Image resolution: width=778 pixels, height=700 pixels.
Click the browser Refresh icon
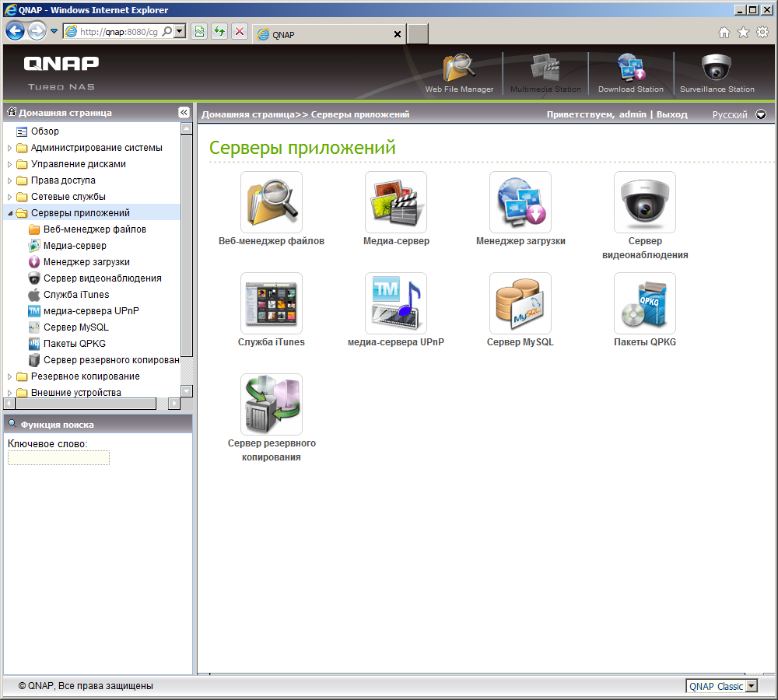(219, 32)
